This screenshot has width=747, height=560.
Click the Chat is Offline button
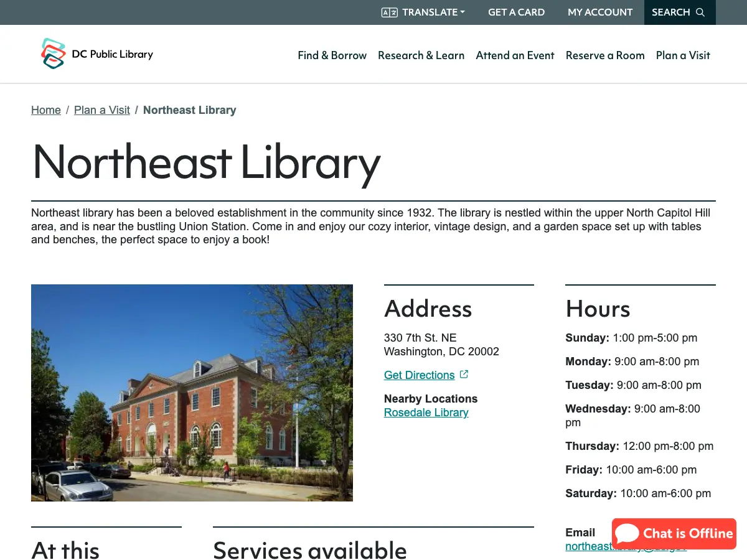pos(674,533)
